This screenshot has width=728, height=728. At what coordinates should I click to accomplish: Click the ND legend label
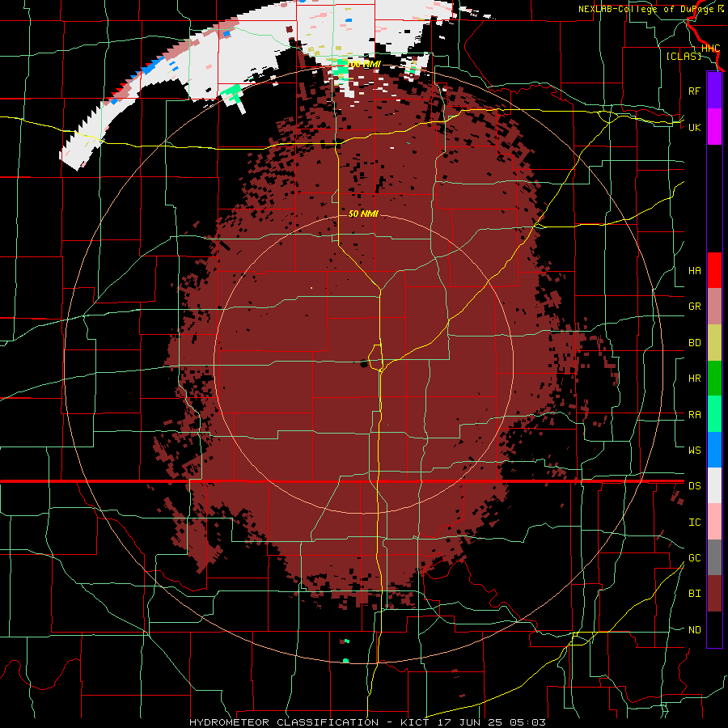point(694,630)
